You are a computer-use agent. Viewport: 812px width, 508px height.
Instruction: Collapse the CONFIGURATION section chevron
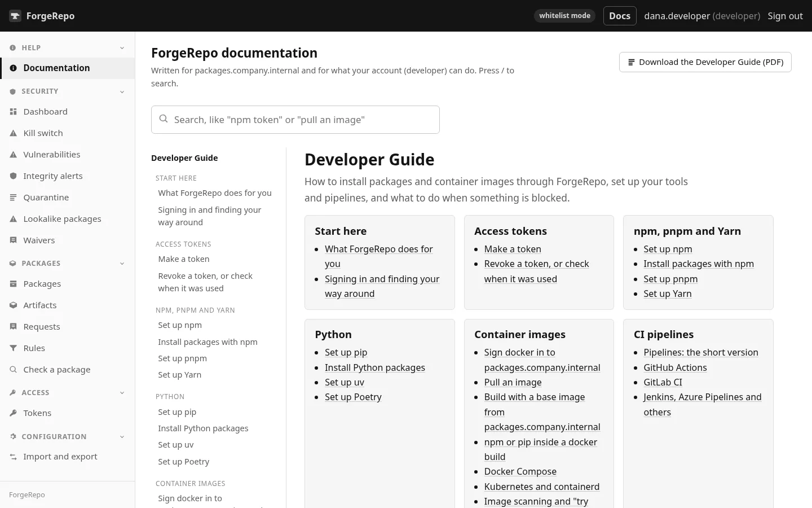pyautogui.click(x=122, y=437)
